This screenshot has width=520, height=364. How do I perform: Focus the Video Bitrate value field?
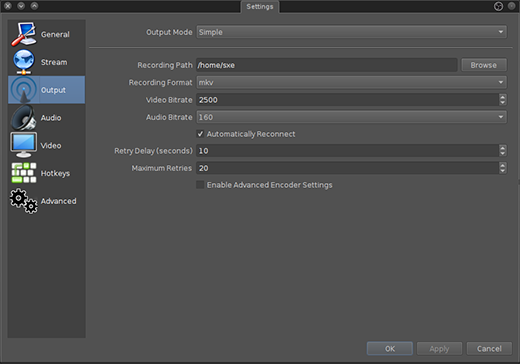pyautogui.click(x=347, y=100)
